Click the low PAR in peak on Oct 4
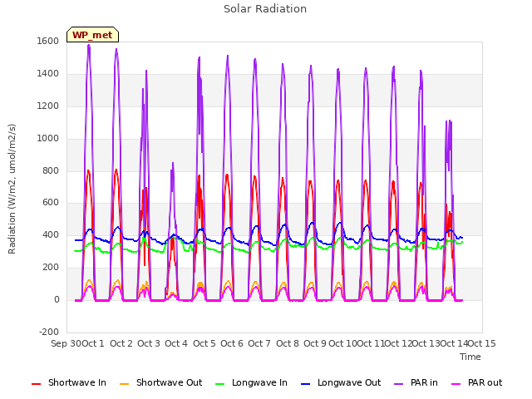532x399 pixels. pos(173,163)
